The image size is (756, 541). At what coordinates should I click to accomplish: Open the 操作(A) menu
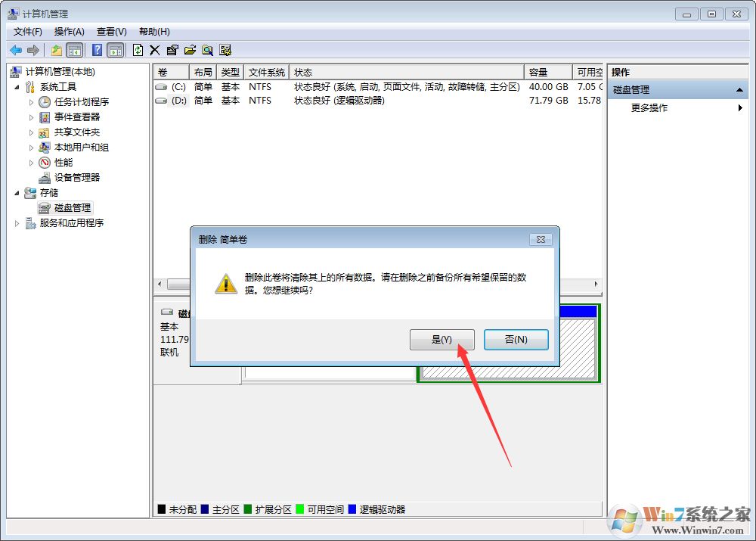pyautogui.click(x=70, y=31)
